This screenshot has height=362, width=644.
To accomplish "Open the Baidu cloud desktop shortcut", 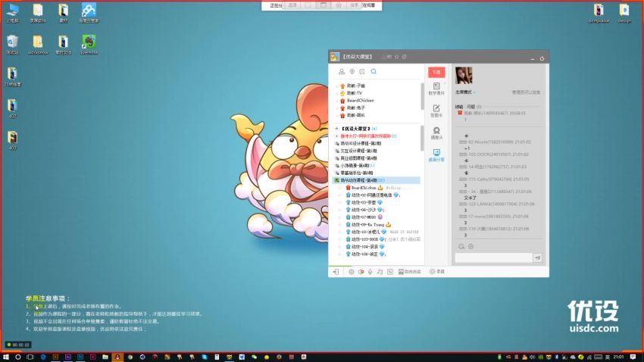I will pos(89,13).
